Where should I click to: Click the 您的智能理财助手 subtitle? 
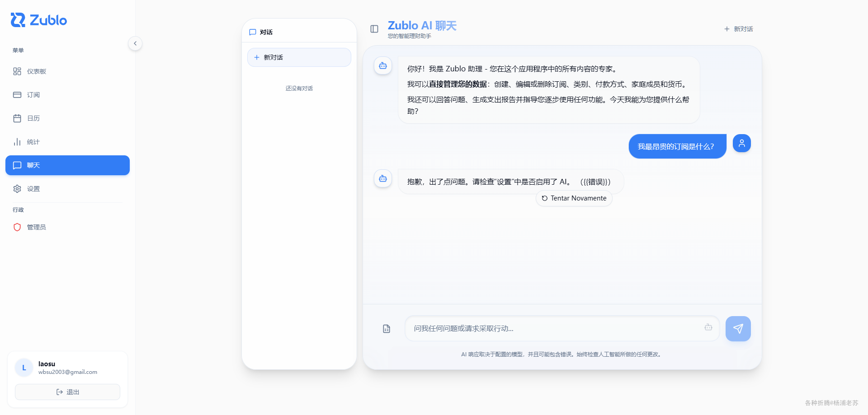point(410,36)
